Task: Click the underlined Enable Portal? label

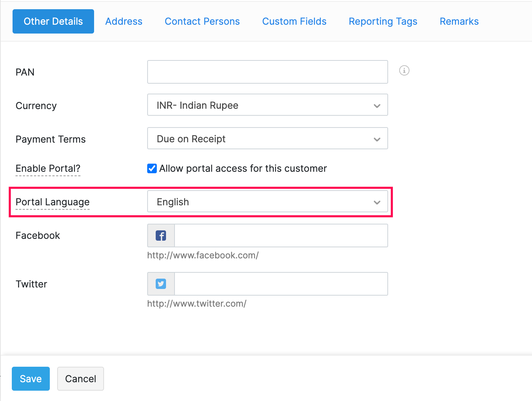Action: coord(48,168)
